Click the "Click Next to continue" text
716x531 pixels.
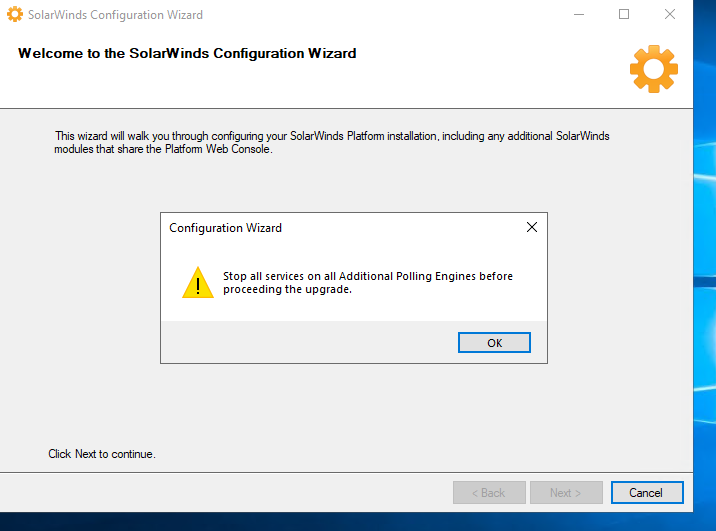[x=102, y=454]
